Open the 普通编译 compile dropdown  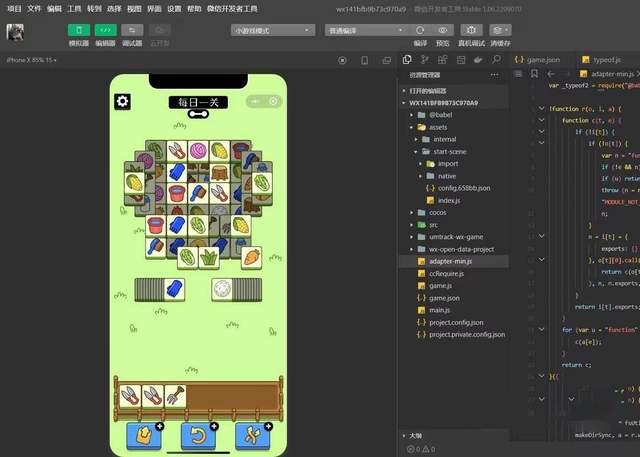pyautogui.click(x=362, y=31)
